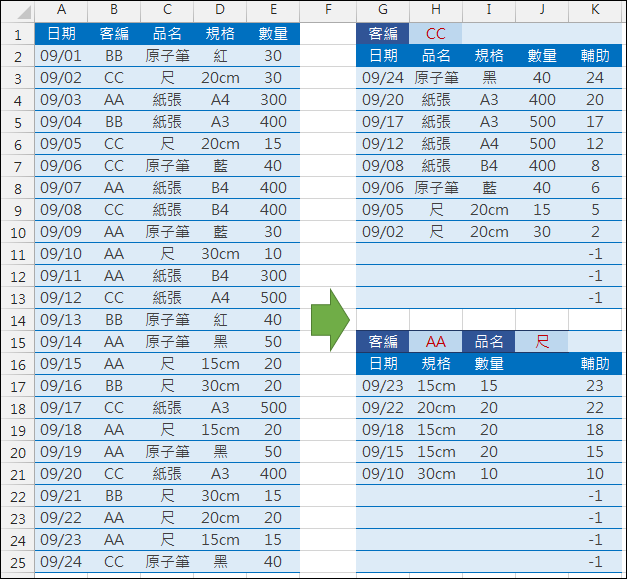This screenshot has height=579, width=627.
Task: Click cell E12 with value 300
Action: 273,276
